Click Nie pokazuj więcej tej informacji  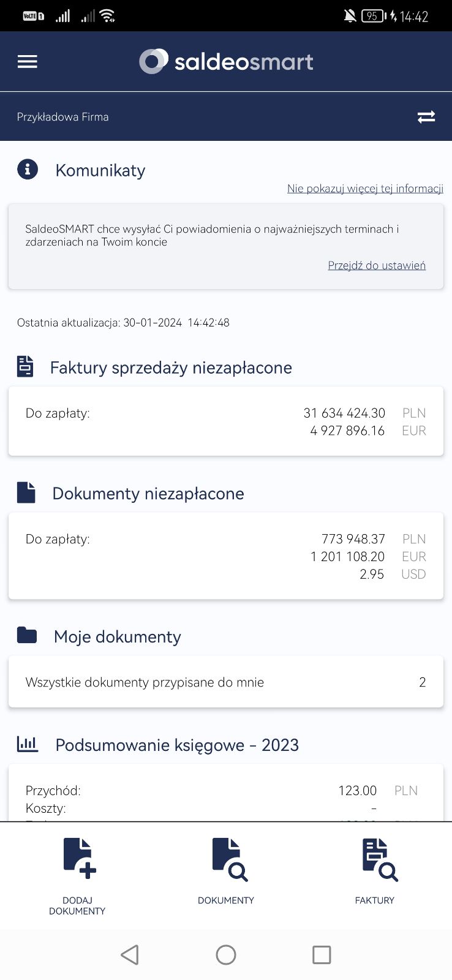tap(365, 189)
